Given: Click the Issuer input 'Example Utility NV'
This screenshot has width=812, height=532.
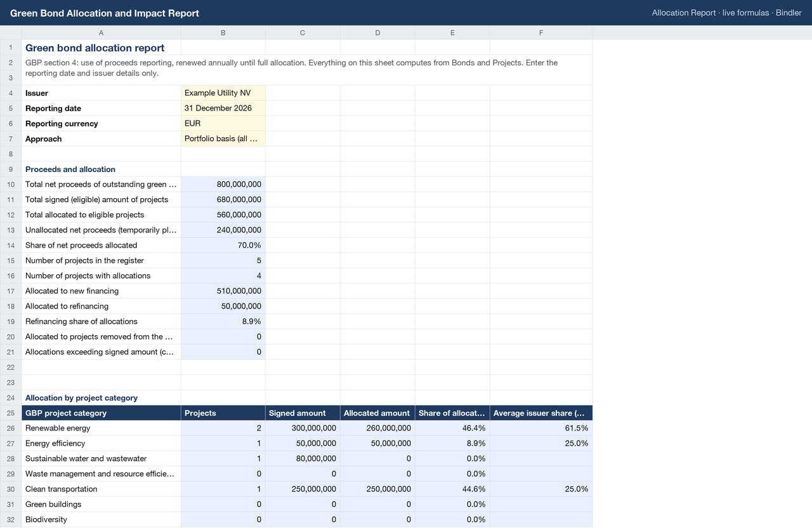Looking at the screenshot, I should coord(223,93).
